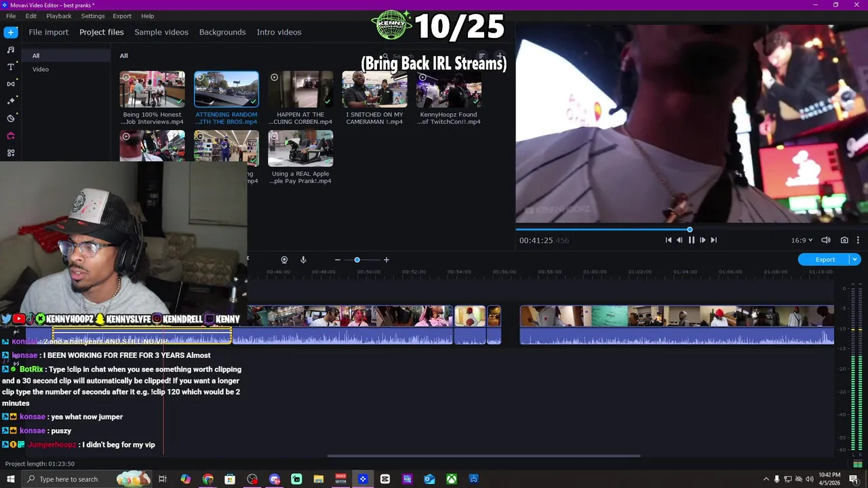Click timeline ruler at 01:00:00 mark

(595, 272)
